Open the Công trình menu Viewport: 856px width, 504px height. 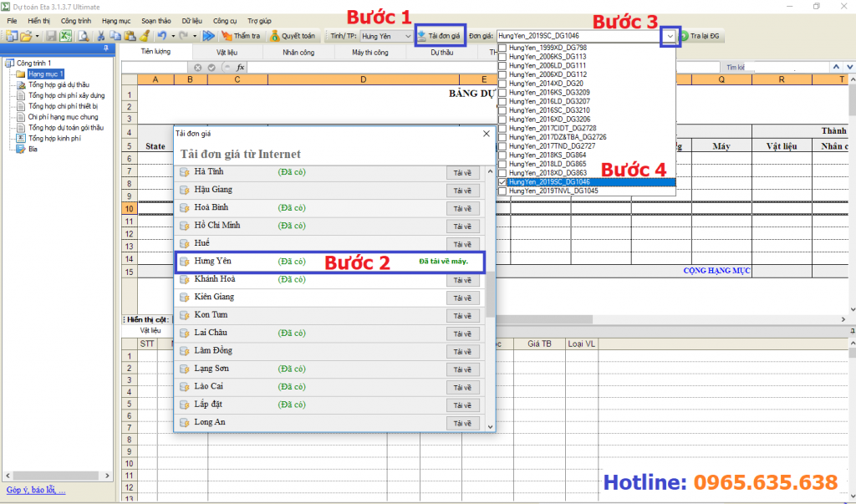tap(76, 19)
